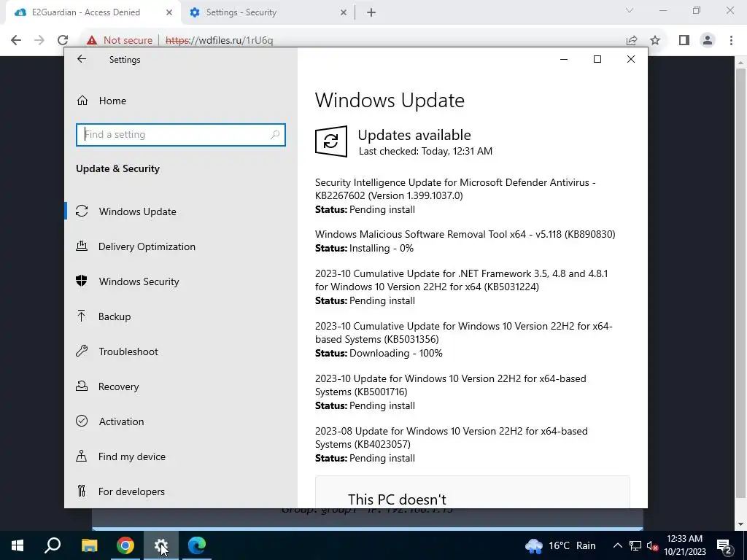Click the muted volume tray icon

[652, 545]
